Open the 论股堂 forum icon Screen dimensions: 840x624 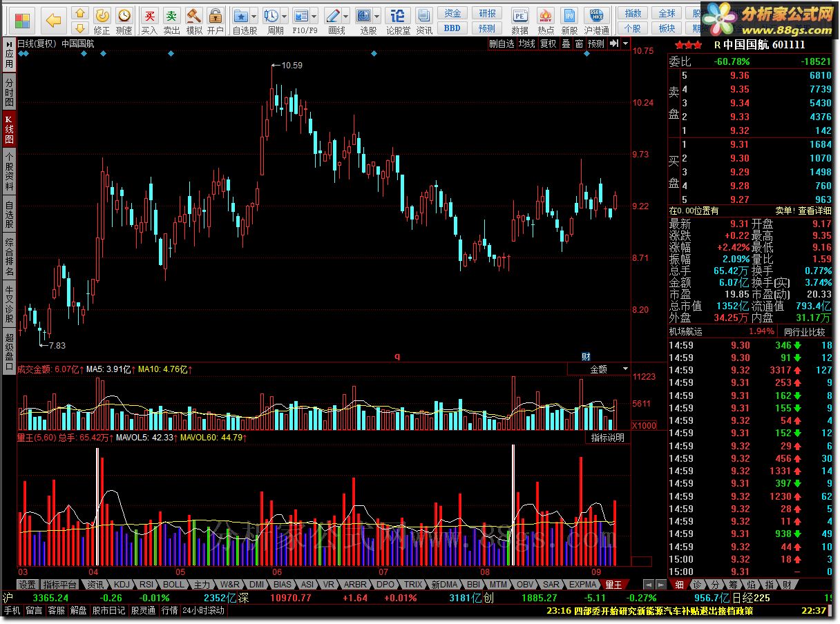point(398,21)
